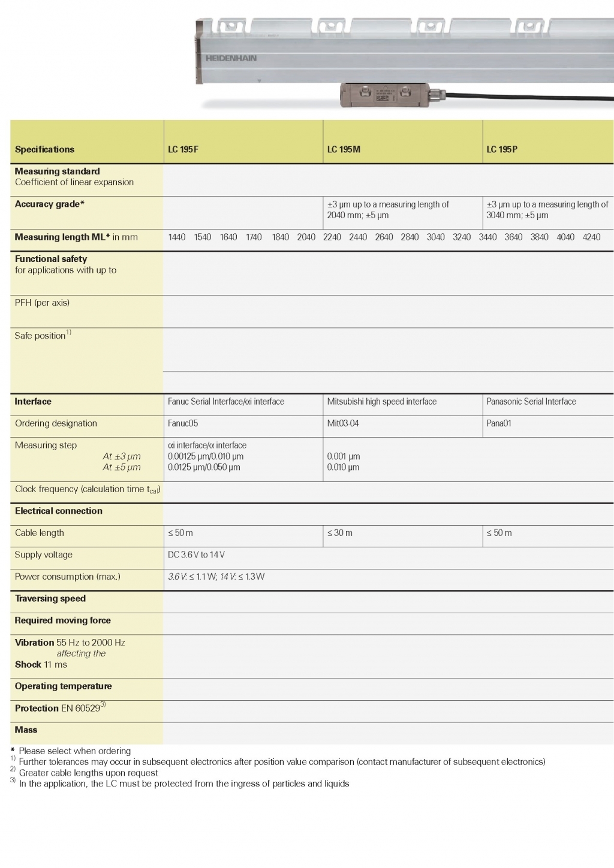The width and height of the screenshot is (614, 868).
Task: Click measuring length value 1840
Action: [281, 237]
